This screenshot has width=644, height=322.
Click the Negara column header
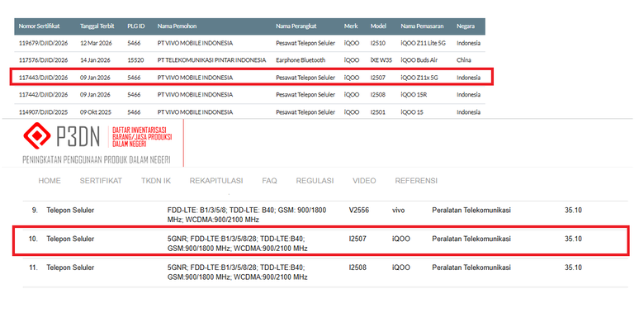[x=466, y=26]
